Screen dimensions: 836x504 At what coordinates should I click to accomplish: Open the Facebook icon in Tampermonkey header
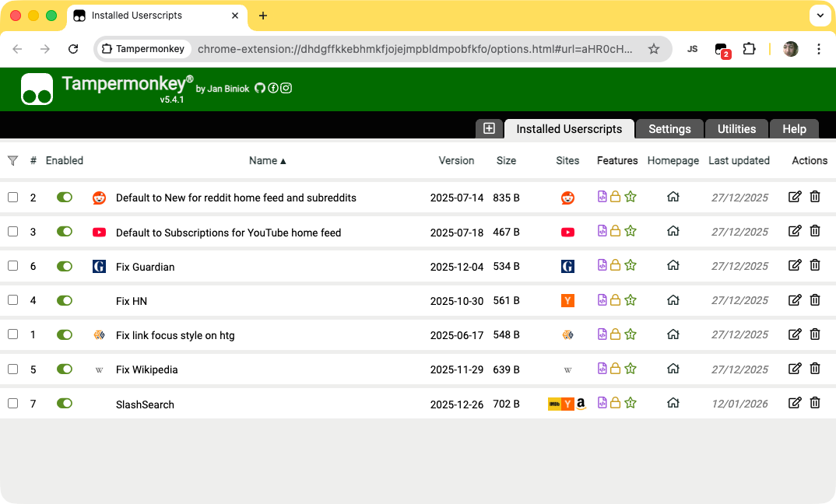[x=273, y=88]
